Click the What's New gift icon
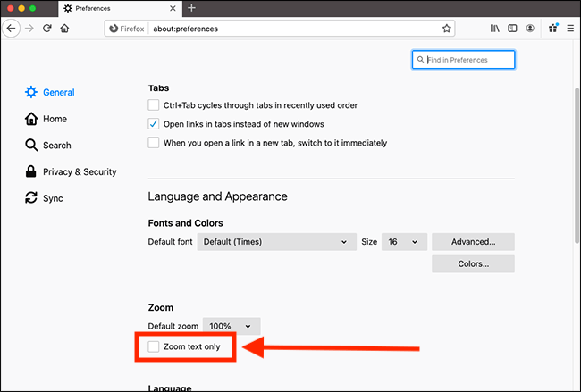Viewport: 581px width, 392px height. click(x=553, y=28)
